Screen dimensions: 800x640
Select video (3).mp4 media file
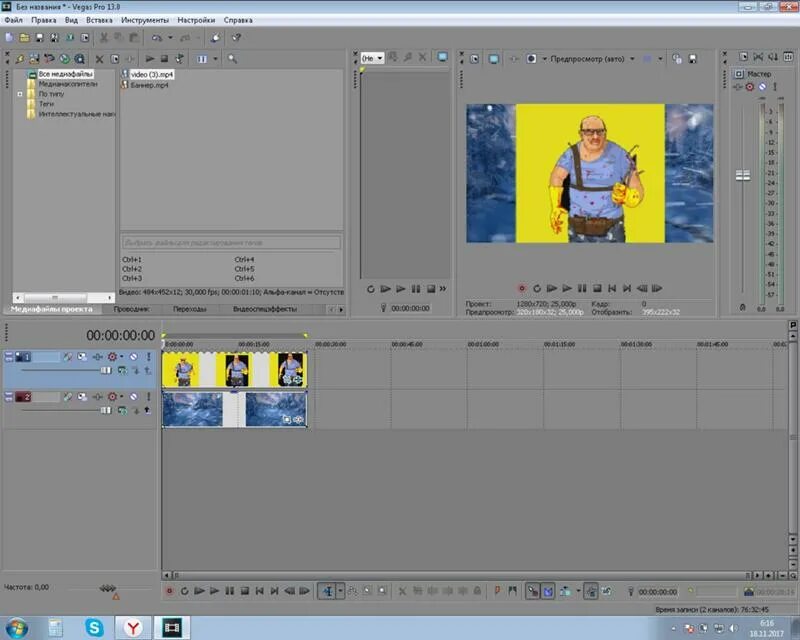[x=152, y=75]
